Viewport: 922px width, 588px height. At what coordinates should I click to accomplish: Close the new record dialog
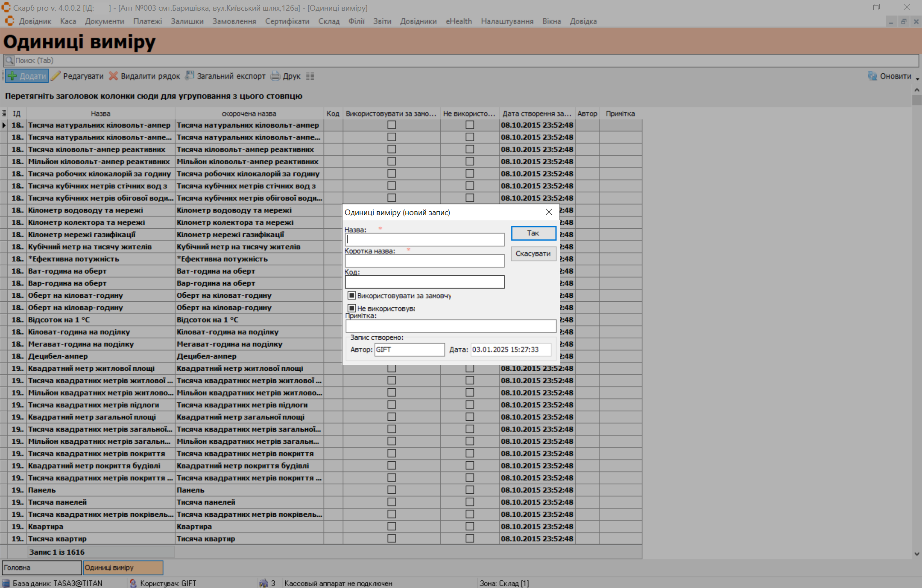click(549, 212)
